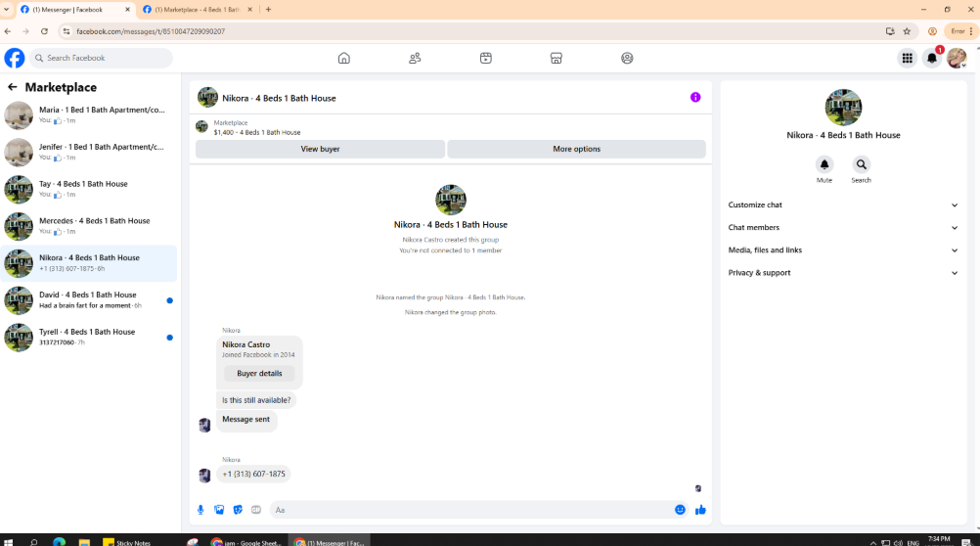This screenshot has height=546, width=980.
Task: Expand the Customize chat section
Action: point(843,205)
